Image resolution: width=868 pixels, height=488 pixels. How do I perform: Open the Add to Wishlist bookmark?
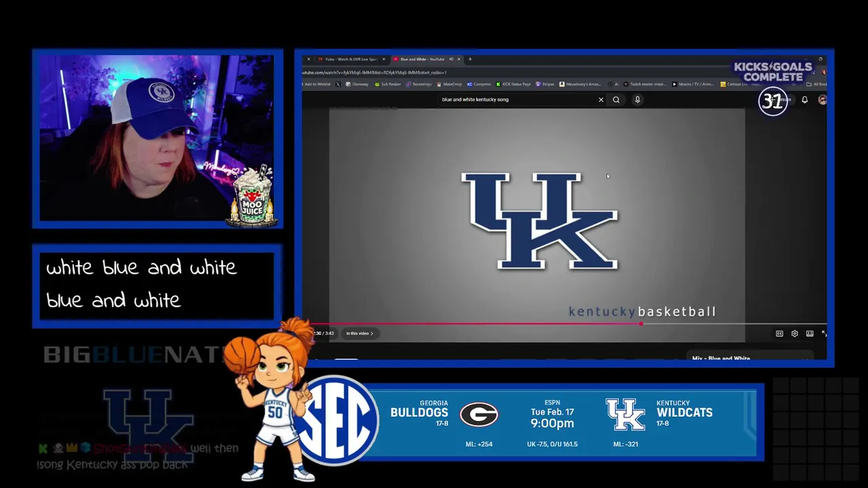pyautogui.click(x=317, y=84)
